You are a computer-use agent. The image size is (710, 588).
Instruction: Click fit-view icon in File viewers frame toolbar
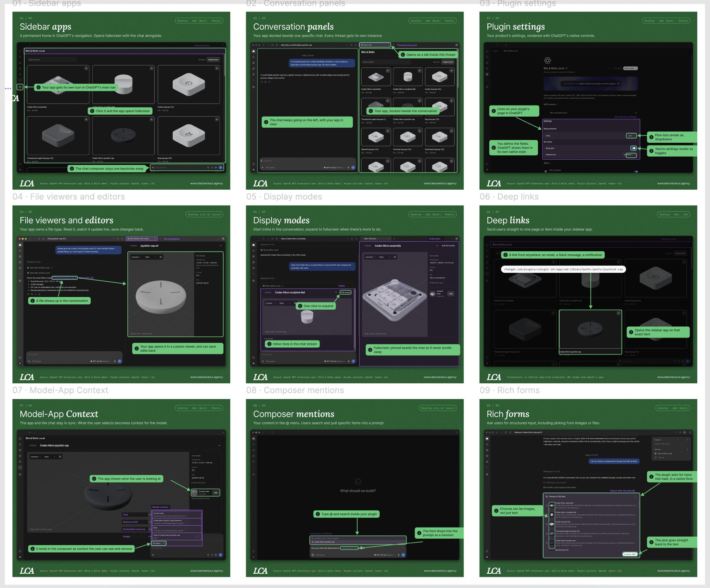pyautogui.click(x=161, y=257)
